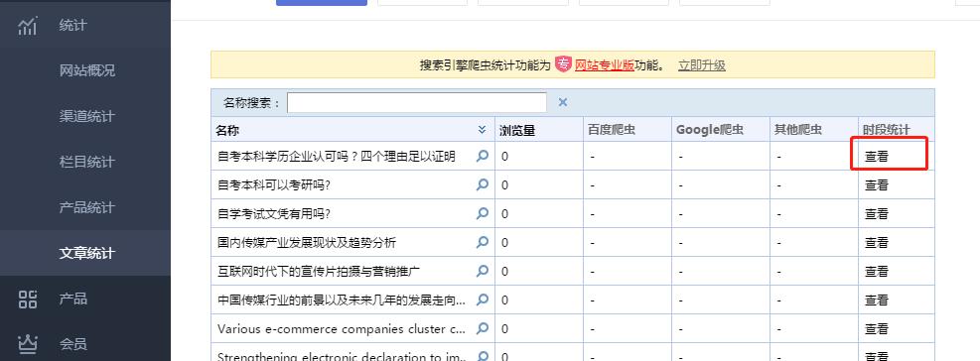This screenshot has height=361, width=980.
Task: Open 产品统计 in the sidebar
Action: (86, 207)
